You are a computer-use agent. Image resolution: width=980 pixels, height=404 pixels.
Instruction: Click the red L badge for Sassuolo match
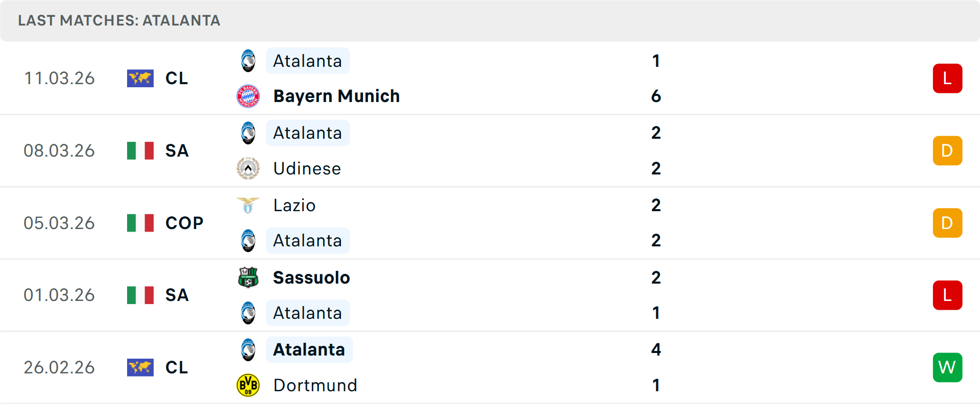coord(947,295)
